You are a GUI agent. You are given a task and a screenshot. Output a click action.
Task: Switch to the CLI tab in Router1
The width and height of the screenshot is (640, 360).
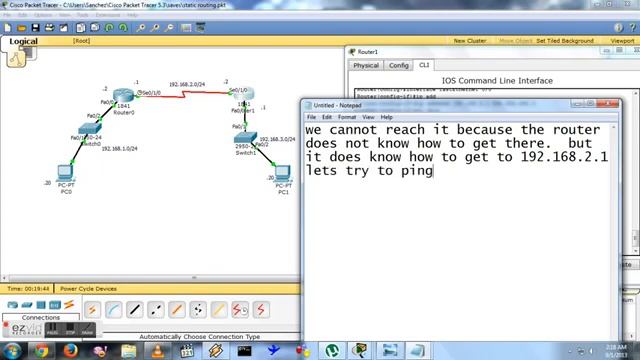[424, 65]
